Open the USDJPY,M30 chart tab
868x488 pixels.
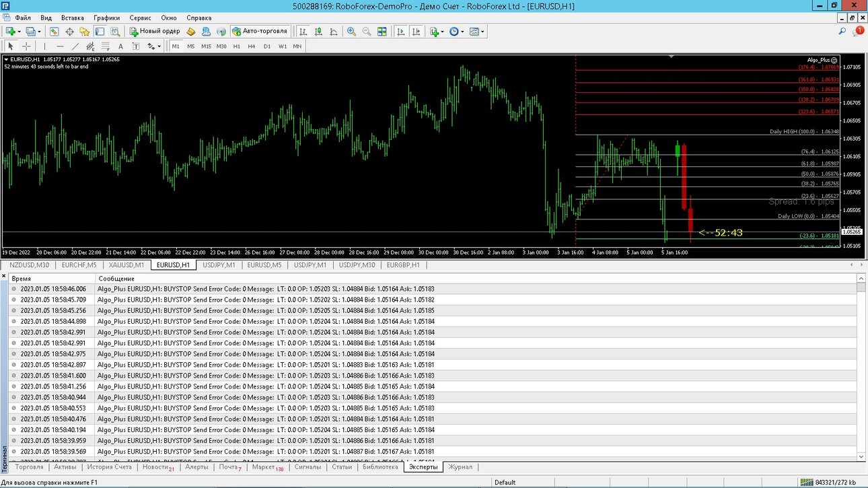pyautogui.click(x=357, y=265)
